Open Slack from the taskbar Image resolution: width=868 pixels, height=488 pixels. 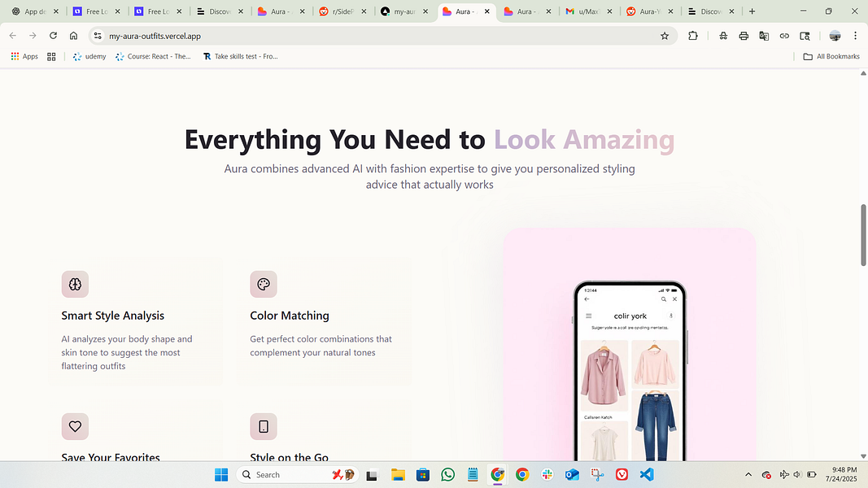547,475
